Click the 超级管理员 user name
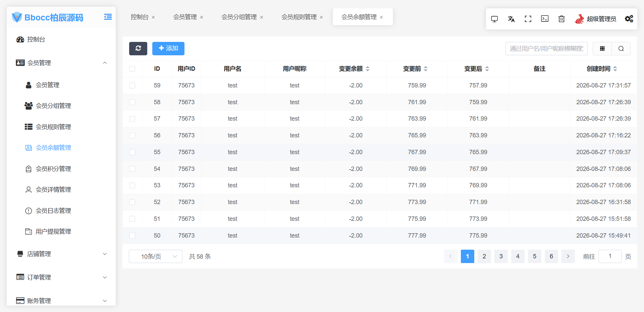This screenshot has width=644, height=312. click(601, 19)
